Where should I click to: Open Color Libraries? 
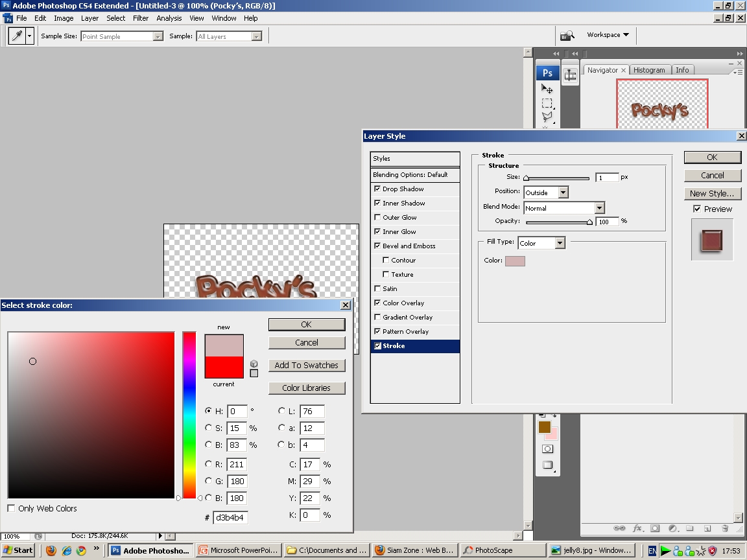tap(307, 388)
